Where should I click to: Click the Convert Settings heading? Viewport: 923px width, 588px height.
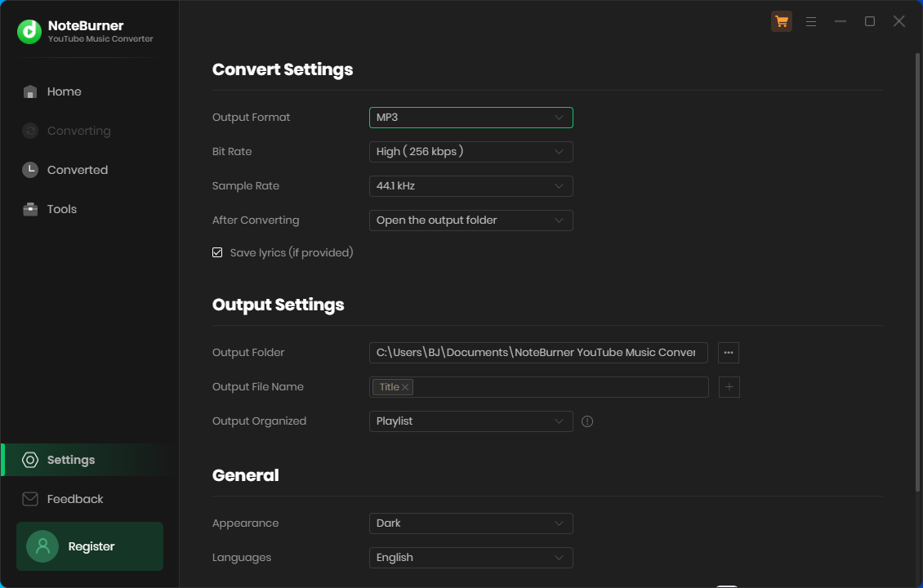coord(283,69)
